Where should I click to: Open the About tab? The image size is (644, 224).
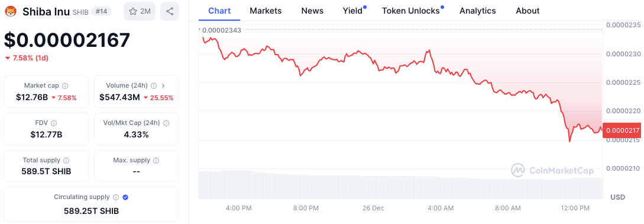point(528,11)
